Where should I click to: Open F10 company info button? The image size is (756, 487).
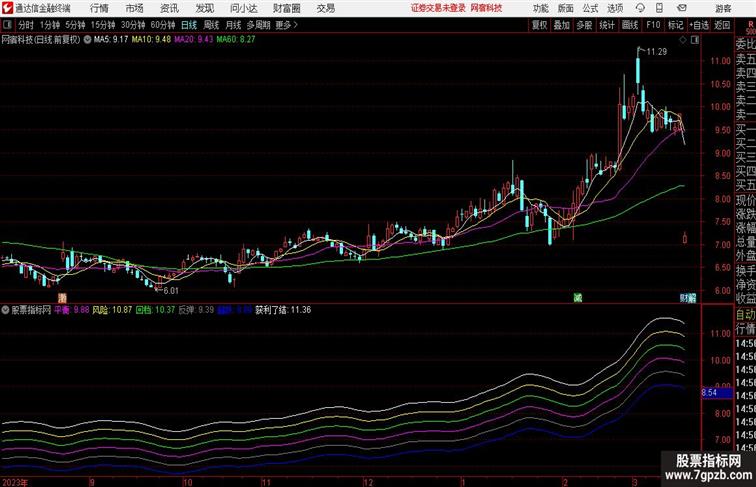click(x=653, y=25)
